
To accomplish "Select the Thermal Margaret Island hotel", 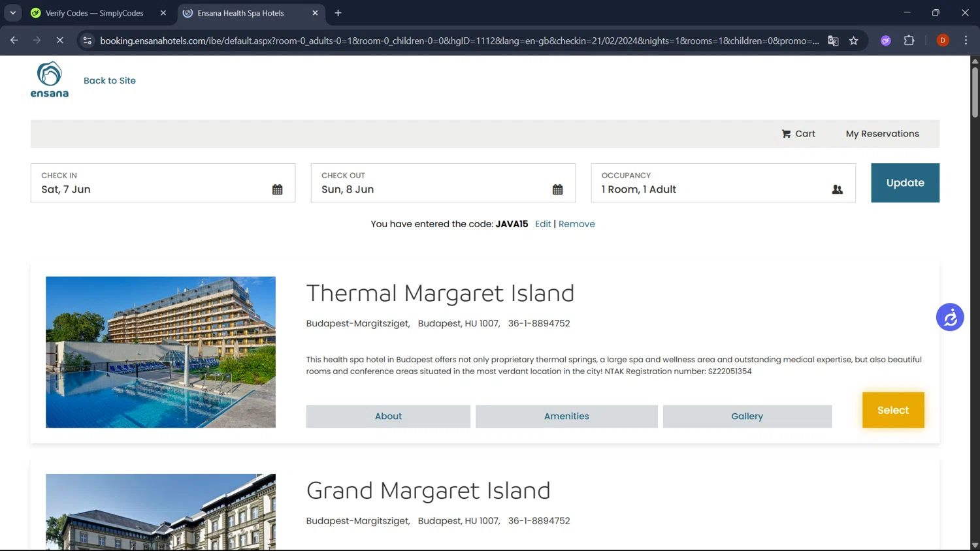I will click(x=893, y=410).
